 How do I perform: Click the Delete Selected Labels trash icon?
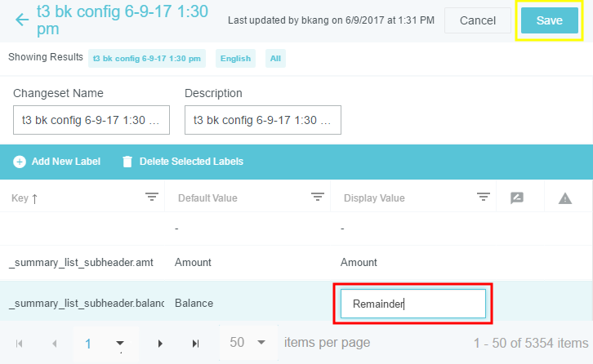(x=127, y=162)
